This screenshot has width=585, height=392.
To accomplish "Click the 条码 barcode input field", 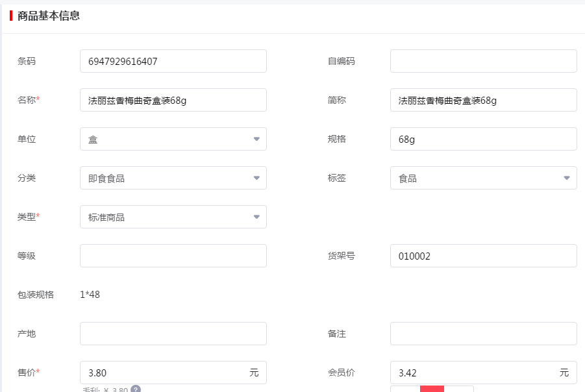I will (173, 61).
